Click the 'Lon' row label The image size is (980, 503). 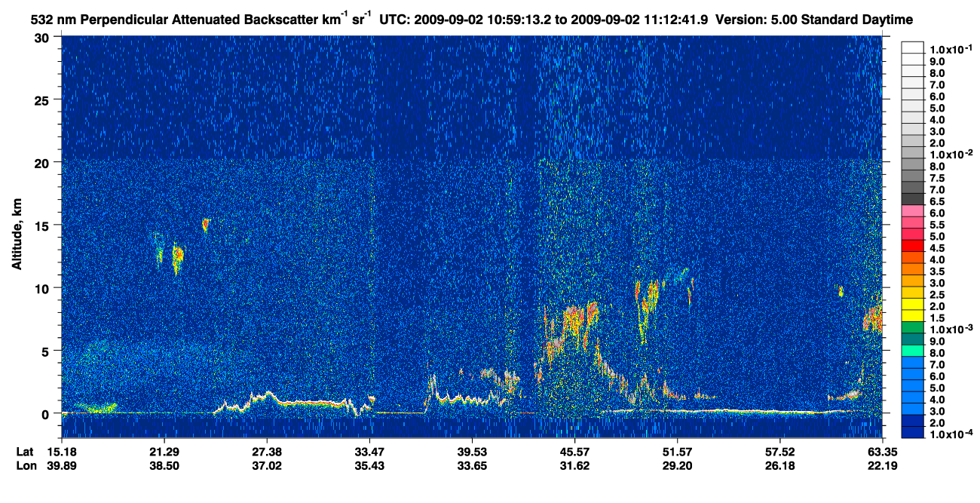[x=26, y=465]
